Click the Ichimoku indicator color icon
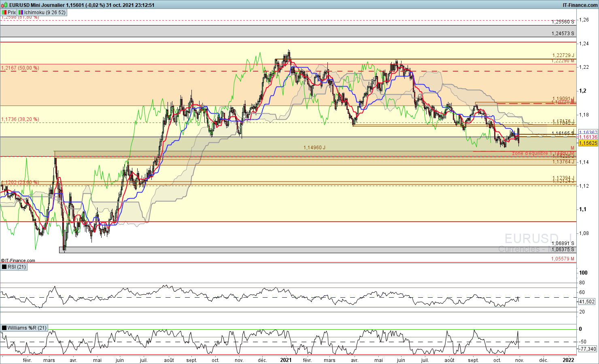599x364 pixels. coord(21,13)
